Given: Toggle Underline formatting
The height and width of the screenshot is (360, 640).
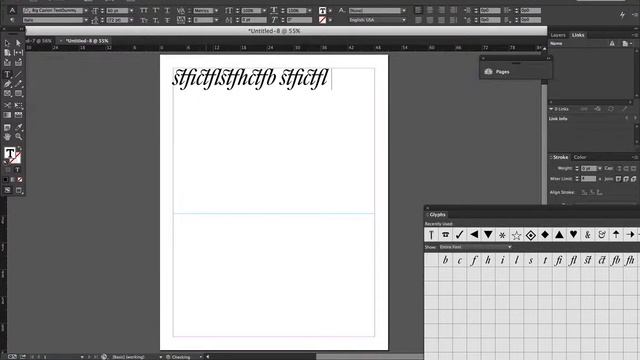Looking at the screenshot, I should (167, 11).
